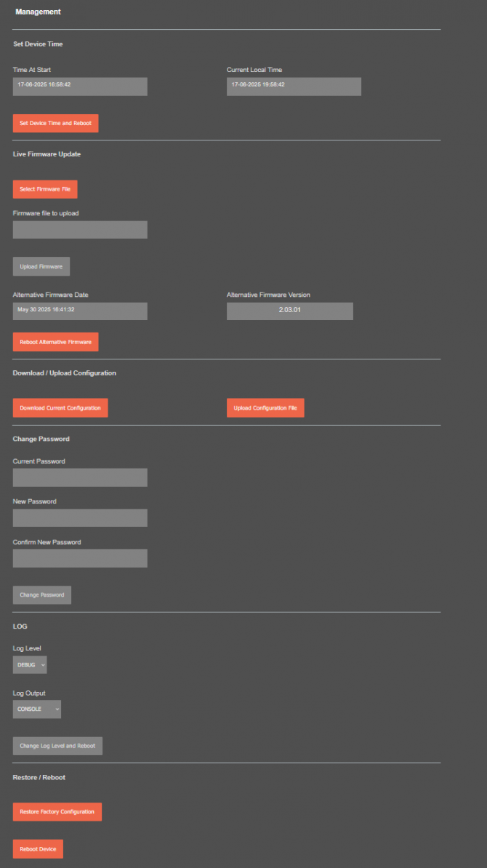Click Change Log Level and Reboot
This screenshot has width=487, height=868.
(x=57, y=746)
